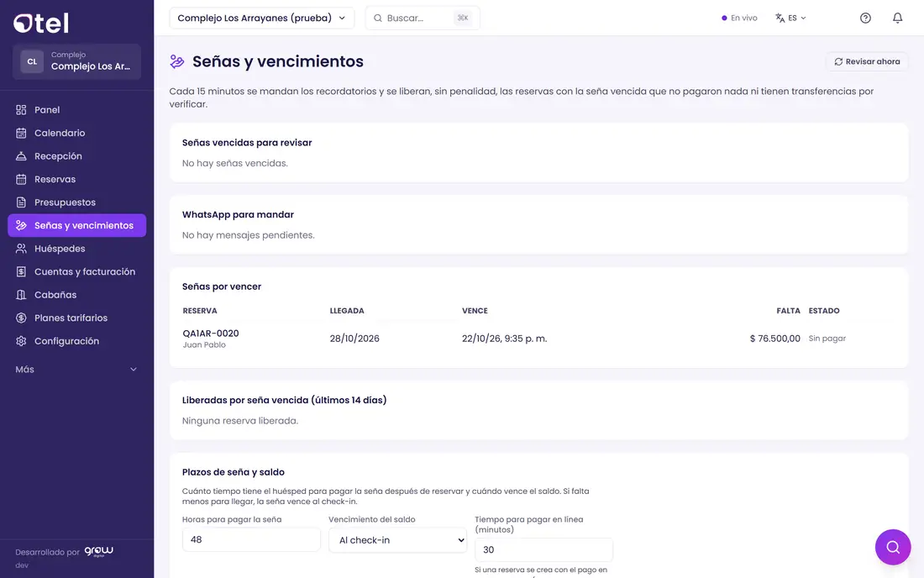This screenshot has height=578, width=924.
Task: Open the notifications bell icon
Action: pyautogui.click(x=897, y=18)
